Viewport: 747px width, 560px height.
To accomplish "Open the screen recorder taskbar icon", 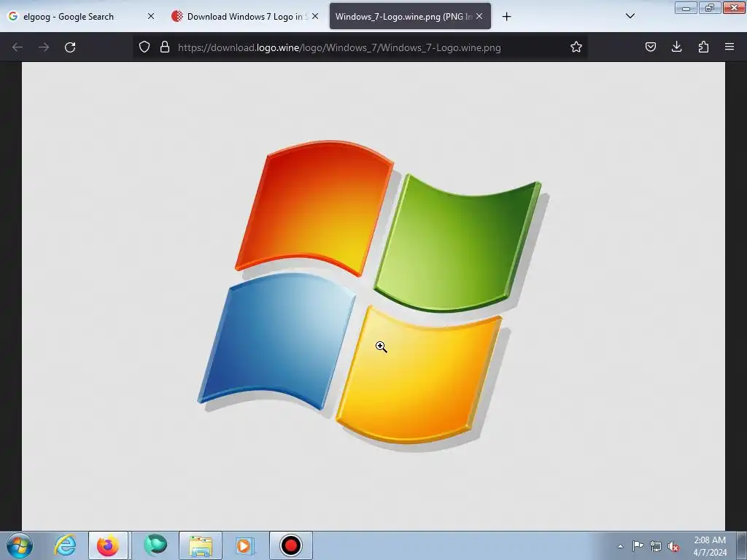I will pyautogui.click(x=290, y=545).
